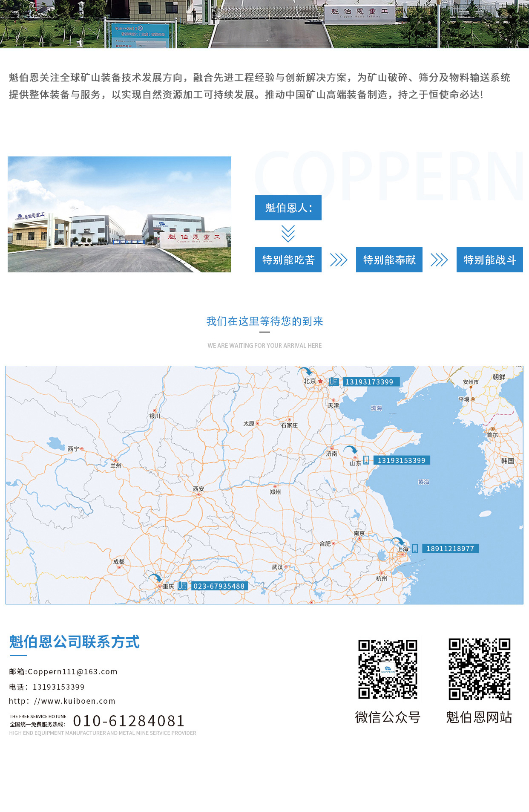Click the hotline number 010-61284081
Image resolution: width=529 pixels, height=812 pixels.
(129, 721)
